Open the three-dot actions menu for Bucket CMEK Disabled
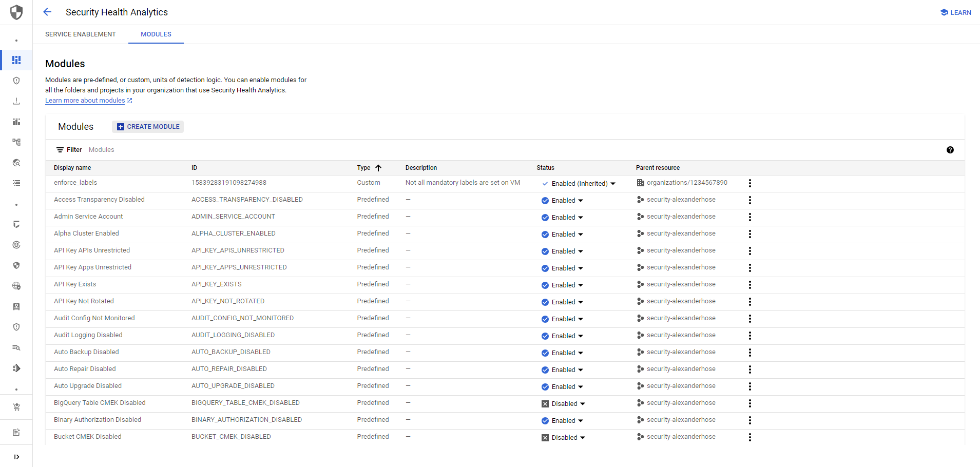980x467 pixels. click(x=750, y=437)
